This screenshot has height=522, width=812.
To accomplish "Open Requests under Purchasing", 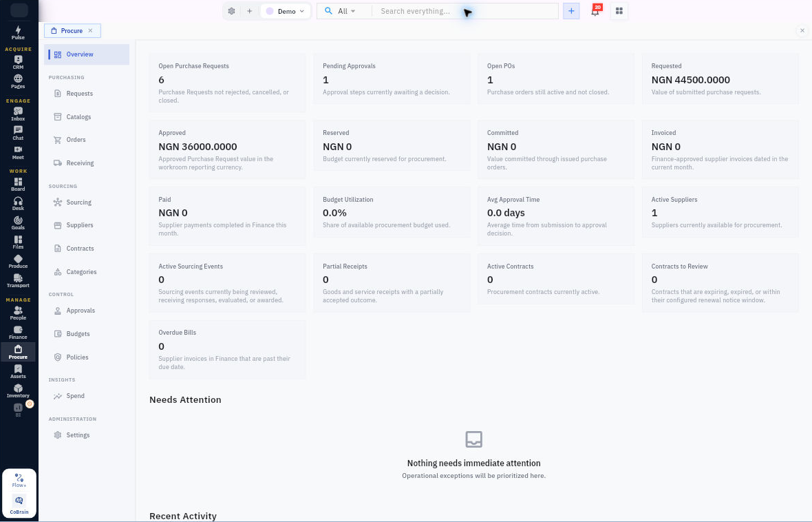I will 87,93.
